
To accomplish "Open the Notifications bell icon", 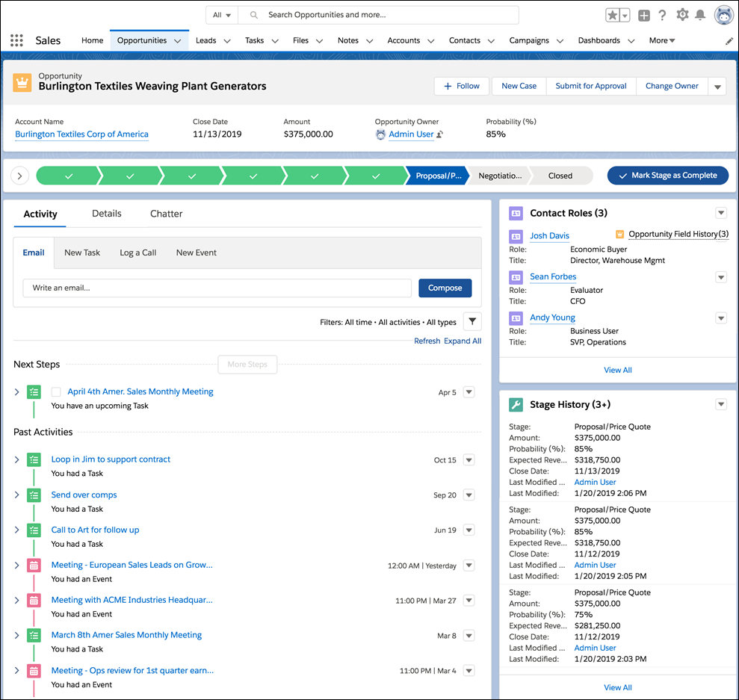I will pyautogui.click(x=700, y=15).
